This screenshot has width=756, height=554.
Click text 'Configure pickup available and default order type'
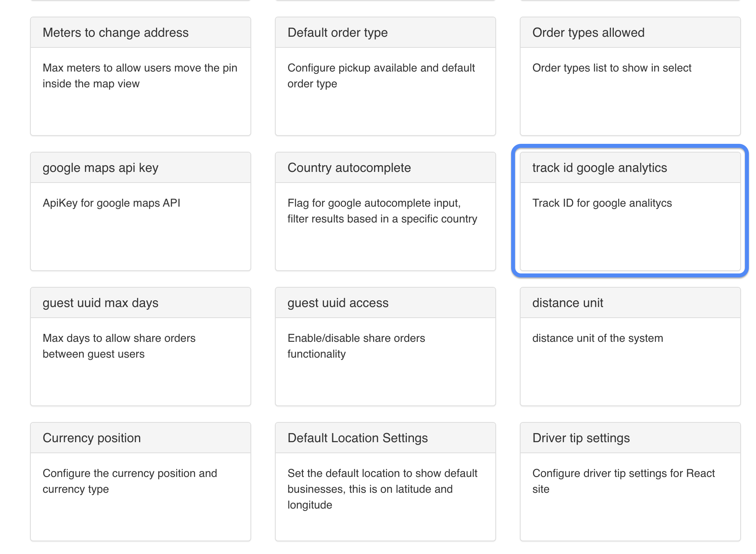pyautogui.click(x=381, y=76)
